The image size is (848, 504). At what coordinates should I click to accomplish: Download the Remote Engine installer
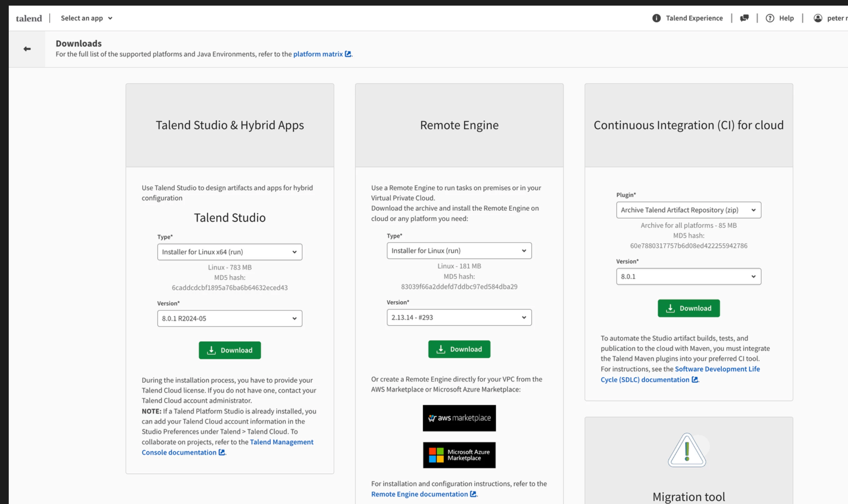[x=459, y=349]
